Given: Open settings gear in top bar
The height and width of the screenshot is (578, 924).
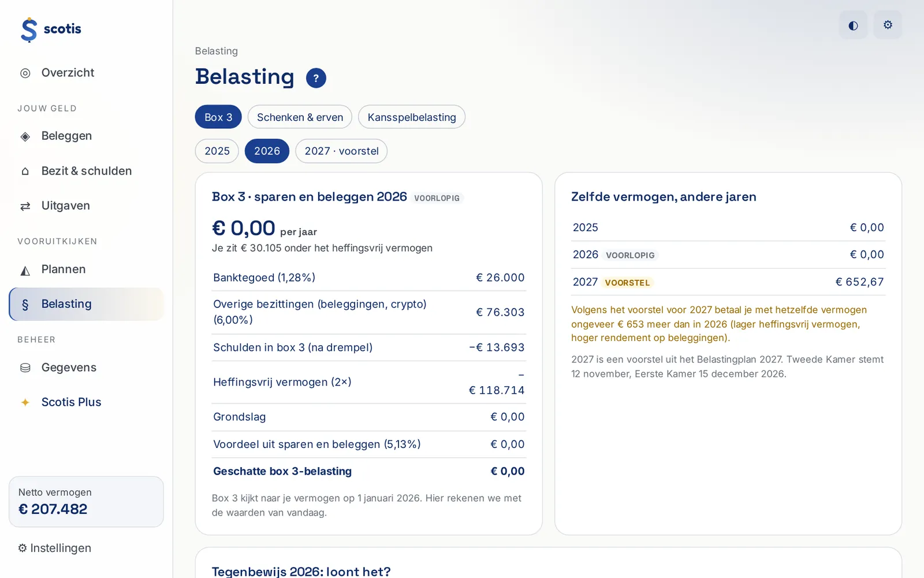Looking at the screenshot, I should click(888, 25).
